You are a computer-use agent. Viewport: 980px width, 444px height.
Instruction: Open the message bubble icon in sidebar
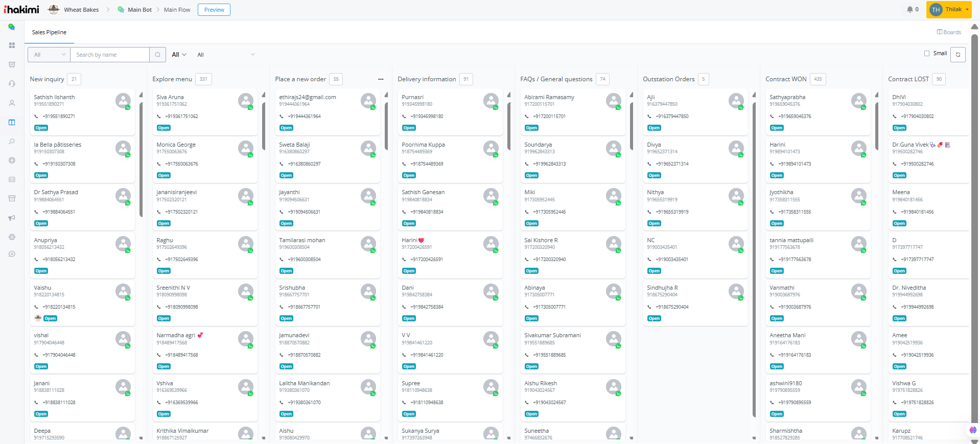point(12,254)
